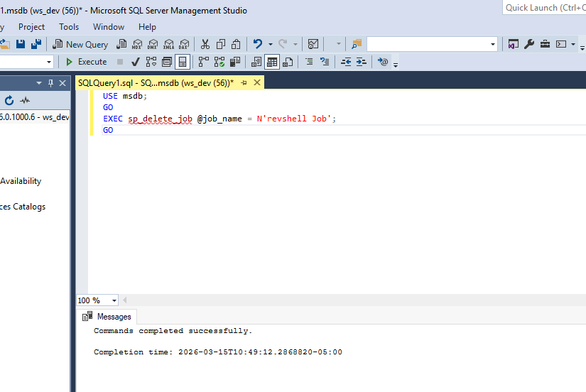Viewport: 586px width, 392px height.
Task: Open the Undo history dropdown
Action: pos(270,44)
